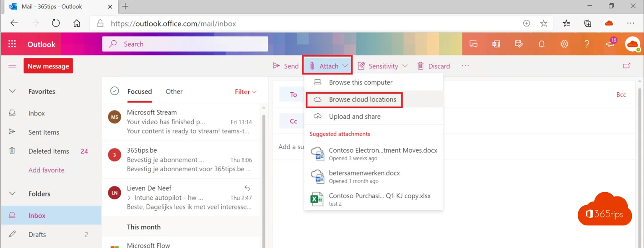The image size is (644, 248).
Task: Refresh the browser page
Action: tap(56, 23)
